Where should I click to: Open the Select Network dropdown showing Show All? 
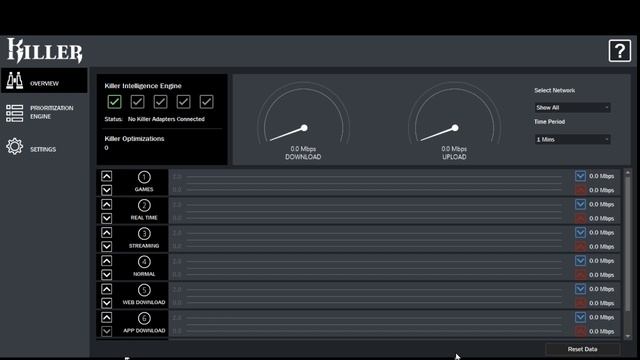(x=572, y=107)
